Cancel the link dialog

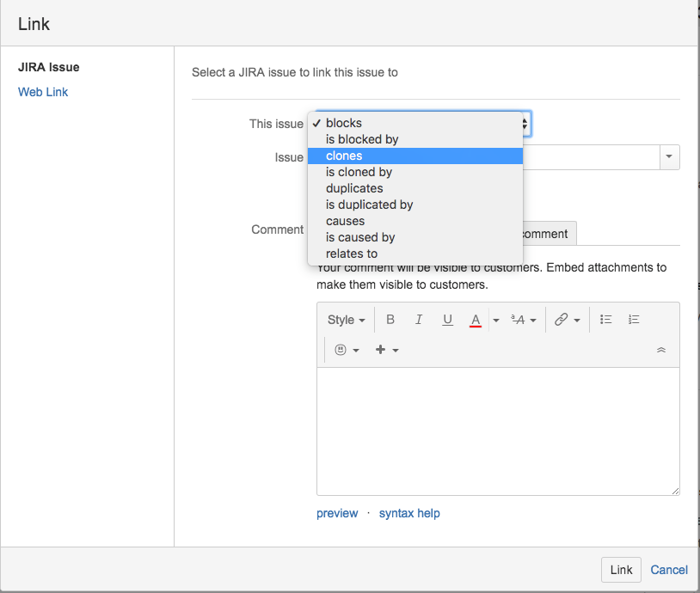[669, 570]
